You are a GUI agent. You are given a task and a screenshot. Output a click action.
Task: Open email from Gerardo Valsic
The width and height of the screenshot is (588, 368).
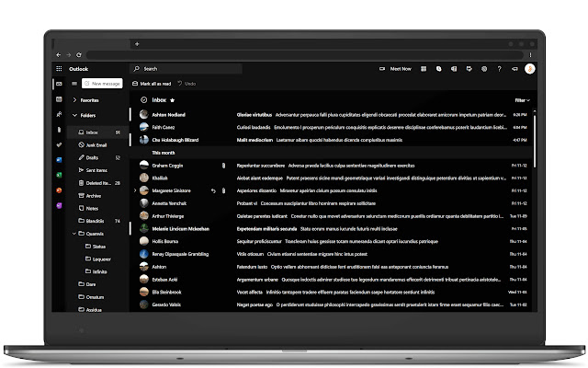pos(332,305)
